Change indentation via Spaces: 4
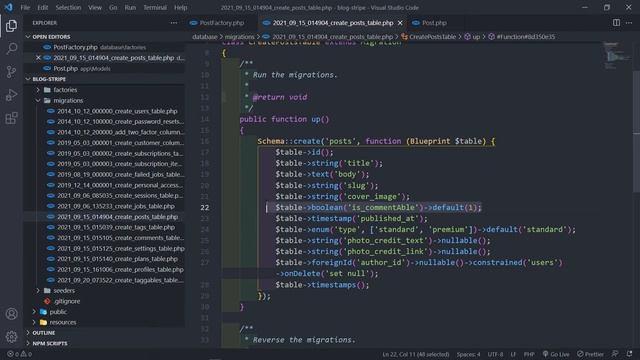This screenshot has width=640, height=360. point(468,354)
